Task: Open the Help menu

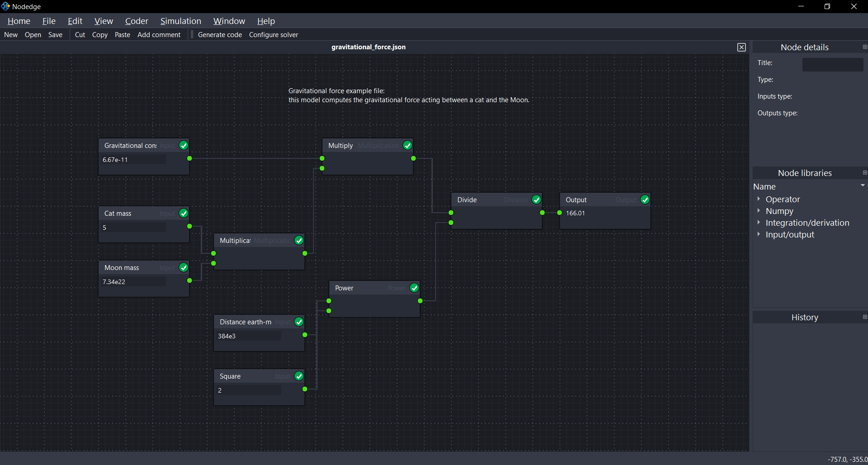Action: [x=266, y=21]
